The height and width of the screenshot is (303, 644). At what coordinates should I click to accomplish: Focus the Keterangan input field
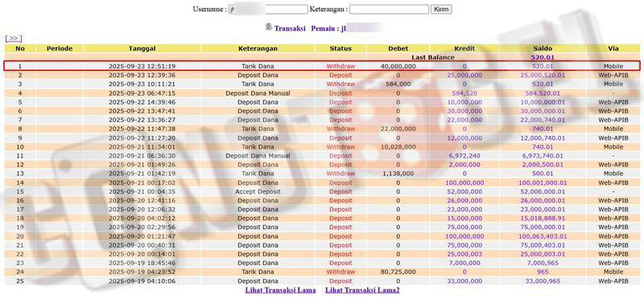click(389, 10)
